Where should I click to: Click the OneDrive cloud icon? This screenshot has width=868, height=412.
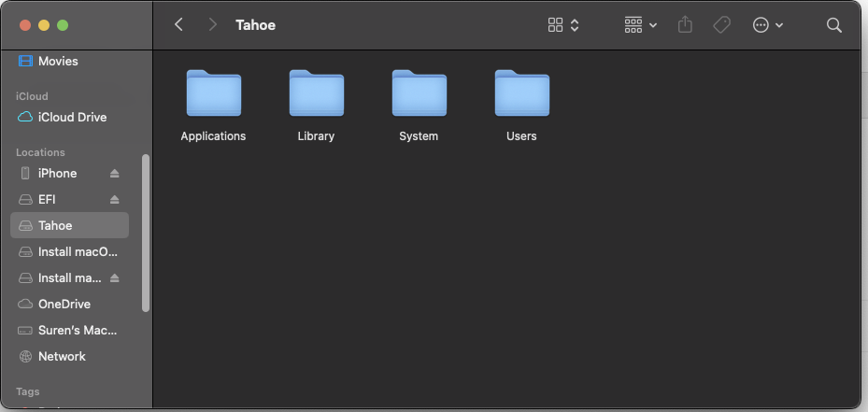25,304
